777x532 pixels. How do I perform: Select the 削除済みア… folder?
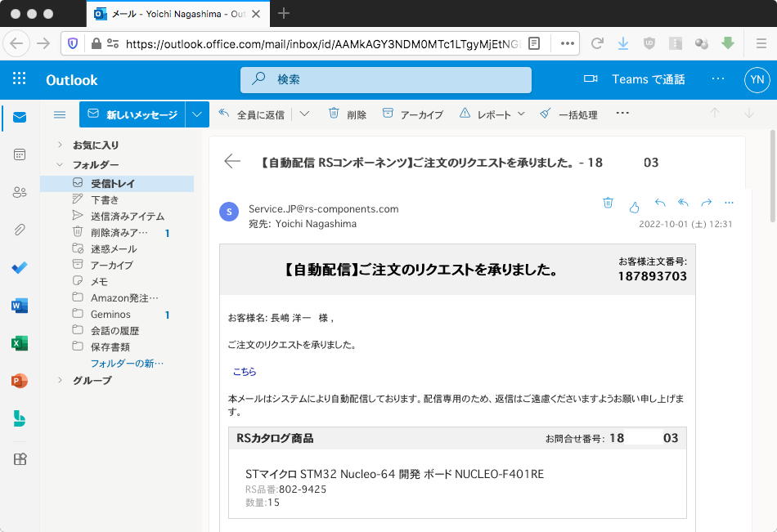coord(117,232)
